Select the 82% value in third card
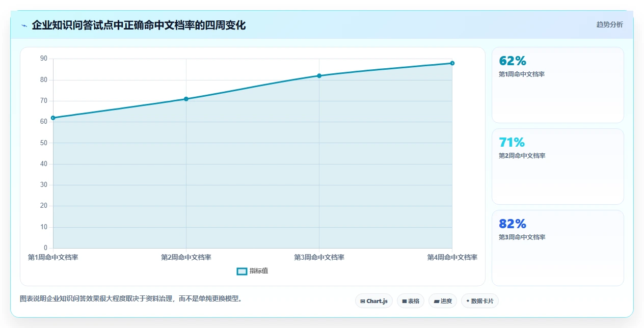 click(x=513, y=224)
